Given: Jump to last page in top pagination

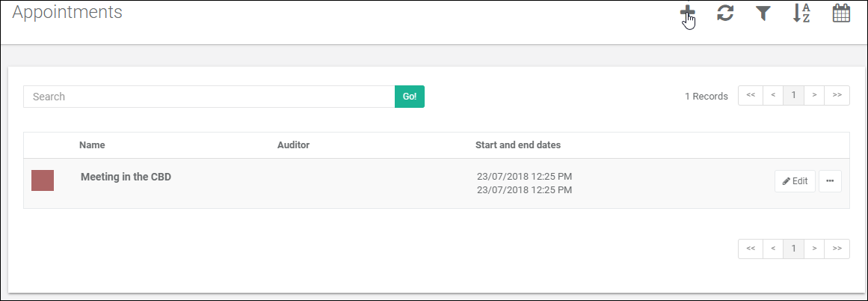Looking at the screenshot, I should click(837, 96).
